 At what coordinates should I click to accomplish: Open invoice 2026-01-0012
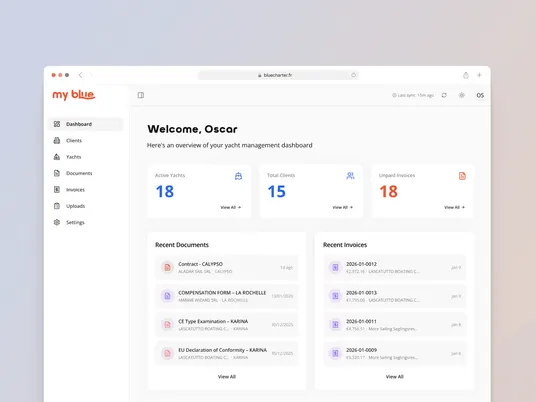click(x=395, y=267)
